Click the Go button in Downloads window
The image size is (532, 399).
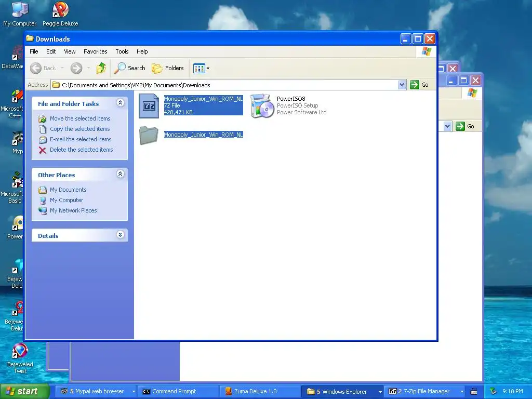tap(419, 85)
